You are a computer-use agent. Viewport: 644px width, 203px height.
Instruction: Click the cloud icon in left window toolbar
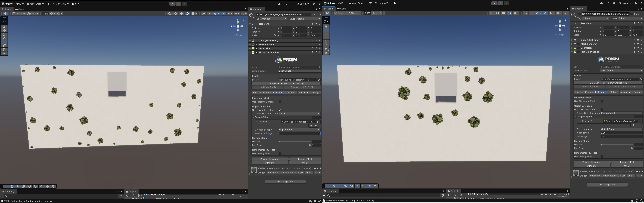click(279, 4)
